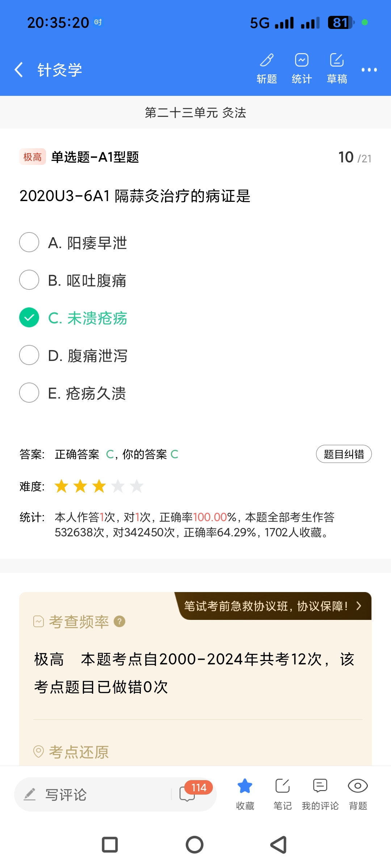The height and width of the screenshot is (868, 391).
Task: Tap the back arrow beside 针灸学
Action: point(19,69)
